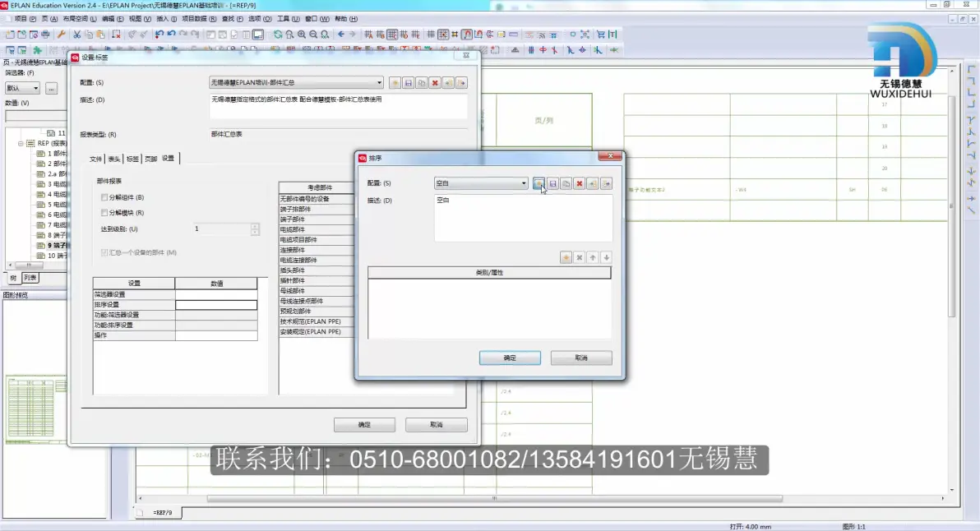Click 数值 (V) input field in navigator
The height and width of the screenshot is (531, 980).
[35, 116]
